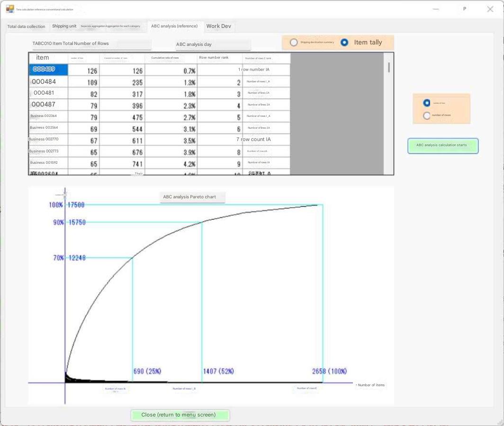Screen dimensions: 504x426
Task: Click the 'ABC analysis day' button
Action: pos(213,45)
